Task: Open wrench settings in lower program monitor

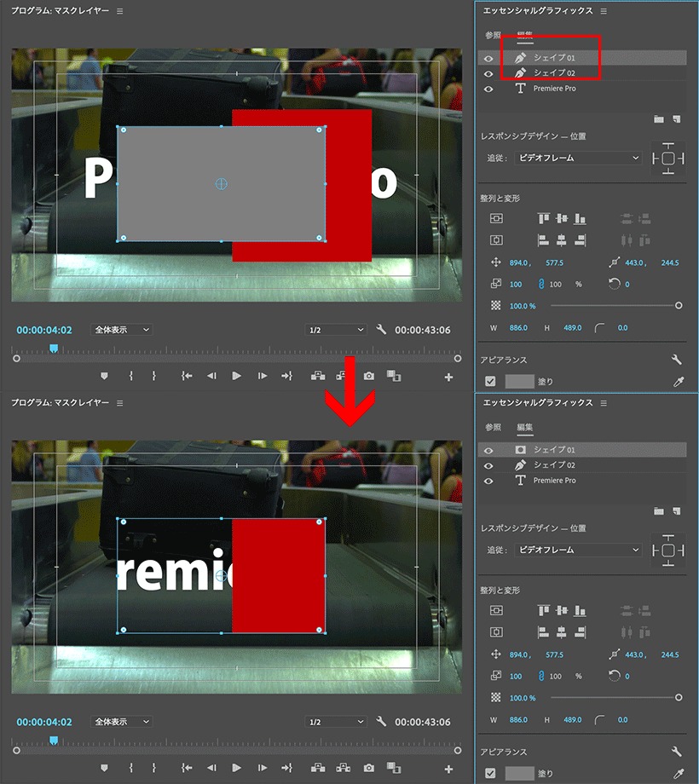Action: (x=381, y=722)
